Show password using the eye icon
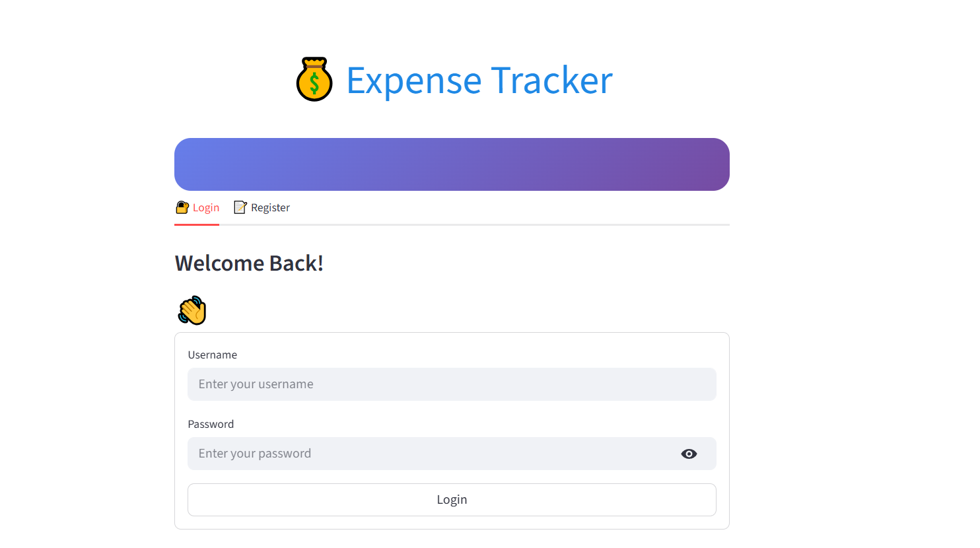Image resolution: width=980 pixels, height=548 pixels. click(689, 454)
